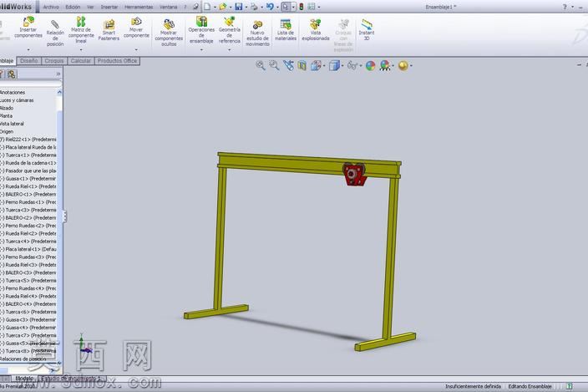Open the Insertar menu
Image resolution: width=588 pixels, height=392 pixels.
[x=109, y=8]
